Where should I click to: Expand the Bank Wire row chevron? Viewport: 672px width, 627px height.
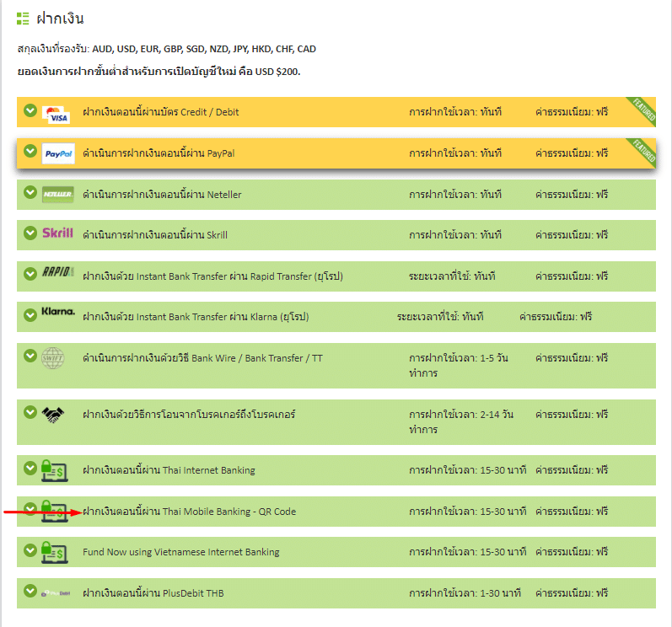click(30, 355)
